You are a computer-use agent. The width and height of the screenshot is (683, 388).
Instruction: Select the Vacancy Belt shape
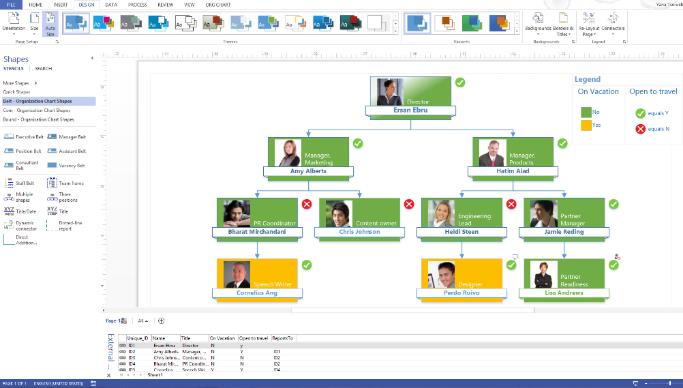[66, 165]
